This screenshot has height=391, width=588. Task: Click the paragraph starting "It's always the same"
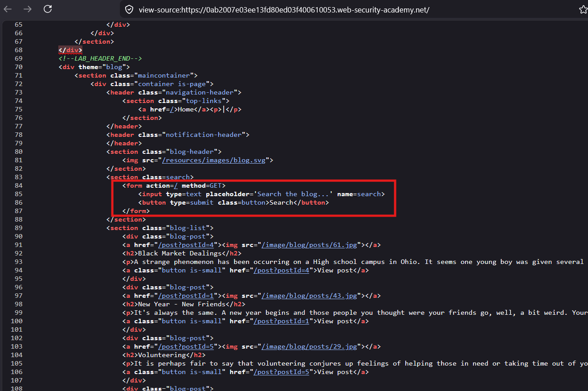click(x=361, y=313)
